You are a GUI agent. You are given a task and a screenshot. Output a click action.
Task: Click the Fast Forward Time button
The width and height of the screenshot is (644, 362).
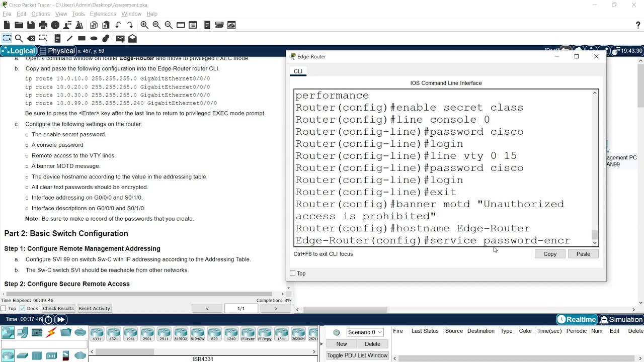[61, 319]
